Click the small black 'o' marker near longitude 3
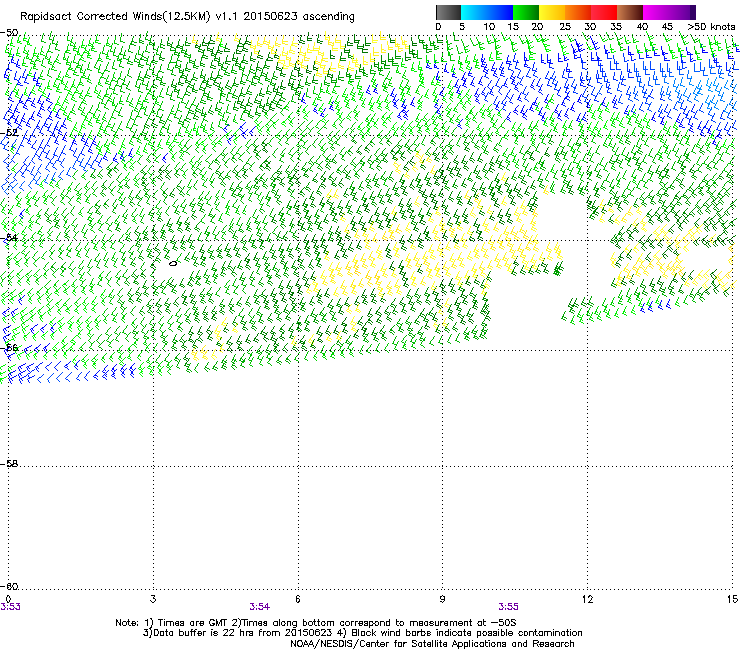Screen dimensions: 740x650 point(173,263)
